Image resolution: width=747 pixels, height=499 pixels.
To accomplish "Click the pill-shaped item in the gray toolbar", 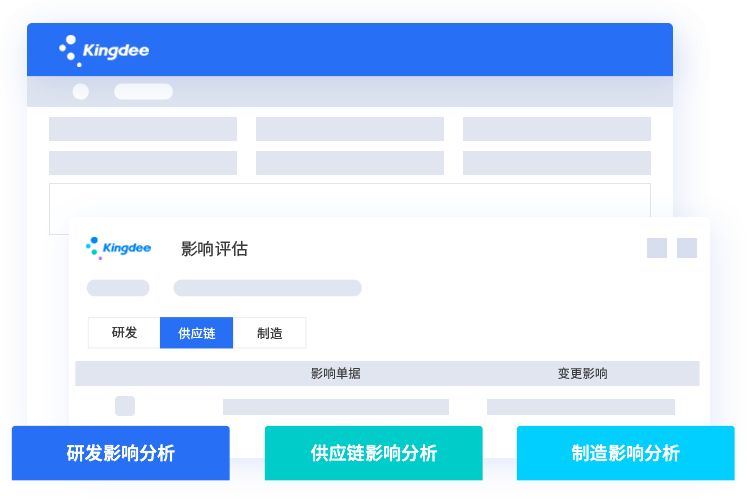I will 143,92.
